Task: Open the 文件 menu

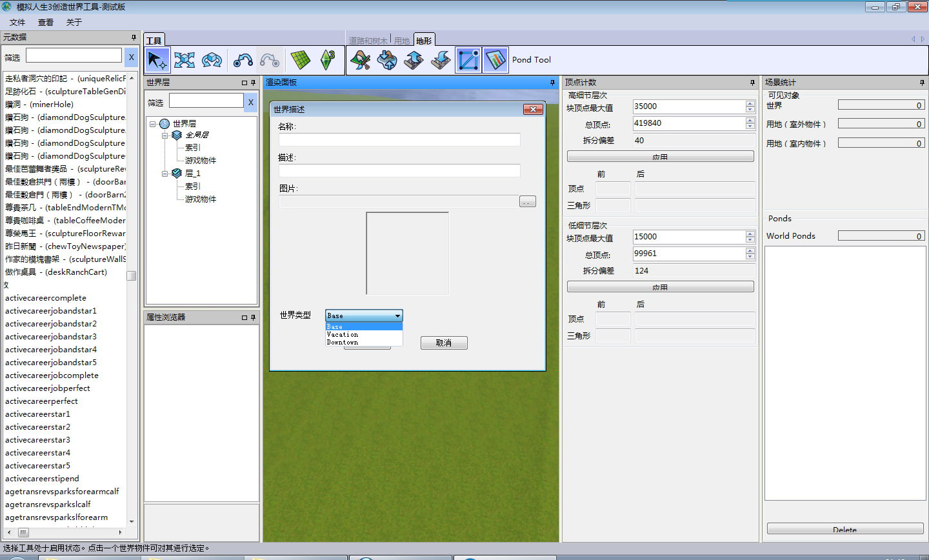Action: pyautogui.click(x=17, y=22)
